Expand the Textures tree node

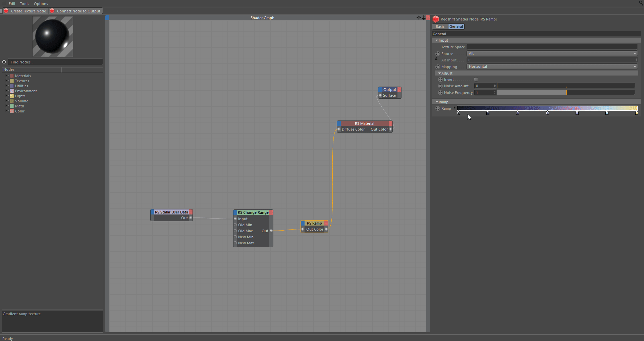pos(6,81)
